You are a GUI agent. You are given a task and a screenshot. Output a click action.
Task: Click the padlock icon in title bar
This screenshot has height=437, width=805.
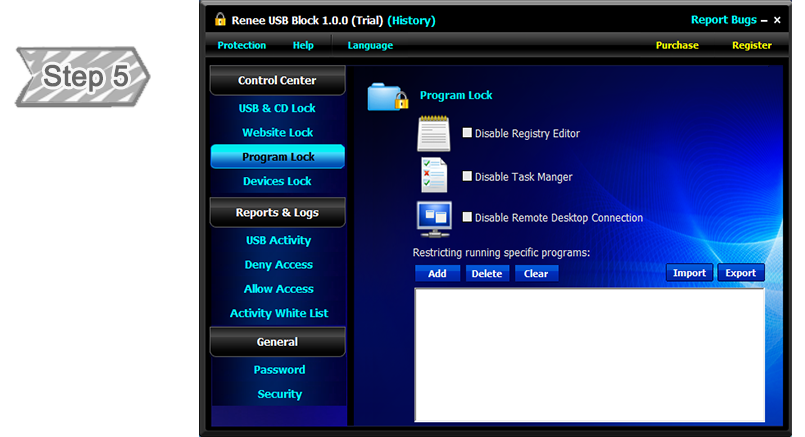221,20
